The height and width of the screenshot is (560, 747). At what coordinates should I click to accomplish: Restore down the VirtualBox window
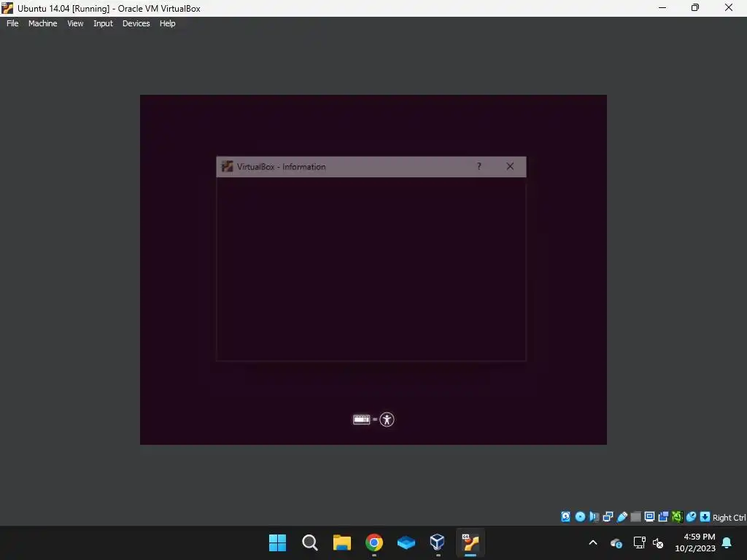coord(695,7)
